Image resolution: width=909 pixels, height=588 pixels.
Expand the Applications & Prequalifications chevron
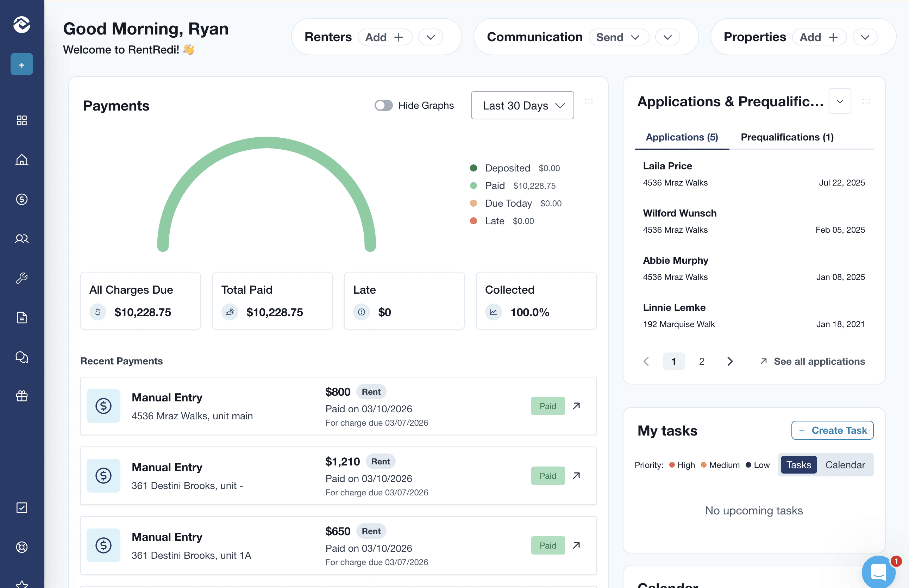[840, 101]
